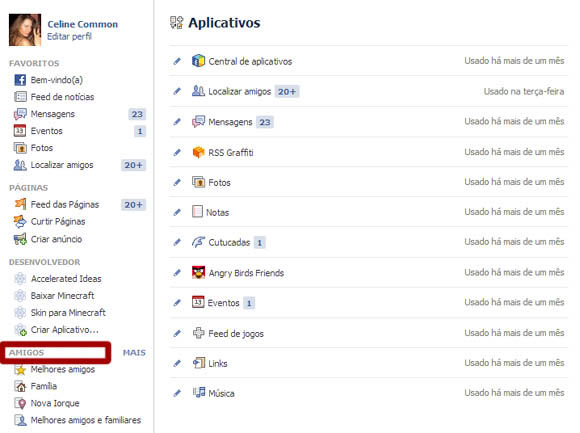Select Criar anúncio in sidebar
580x433 pixels.
pos(56,239)
